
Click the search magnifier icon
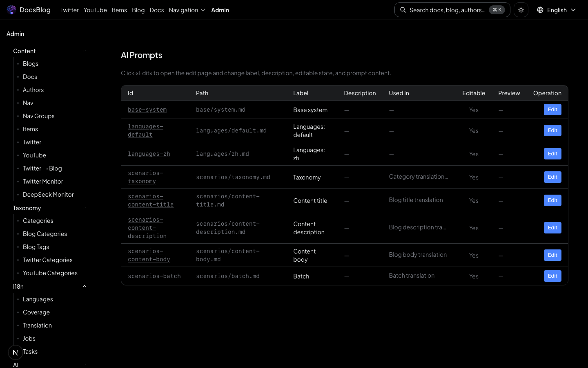click(x=403, y=10)
